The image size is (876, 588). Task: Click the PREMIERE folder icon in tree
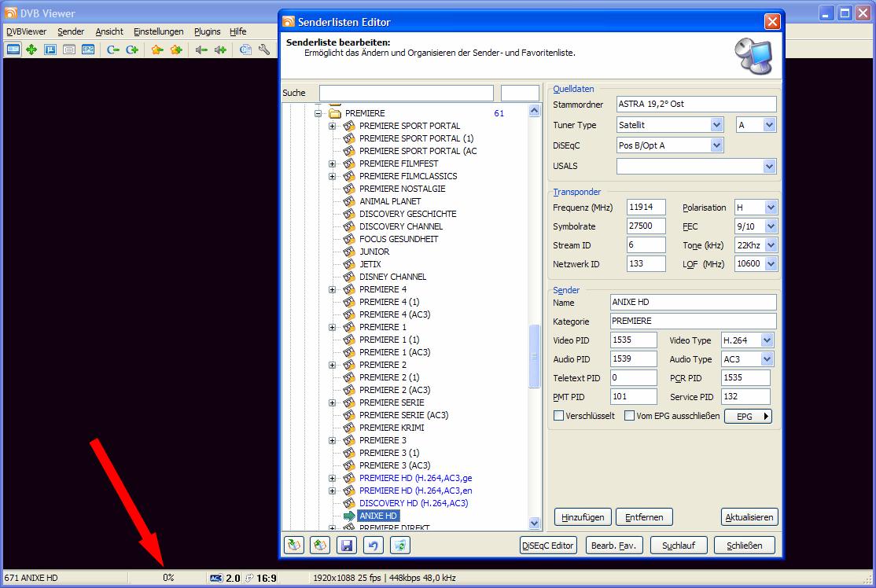pyautogui.click(x=335, y=113)
